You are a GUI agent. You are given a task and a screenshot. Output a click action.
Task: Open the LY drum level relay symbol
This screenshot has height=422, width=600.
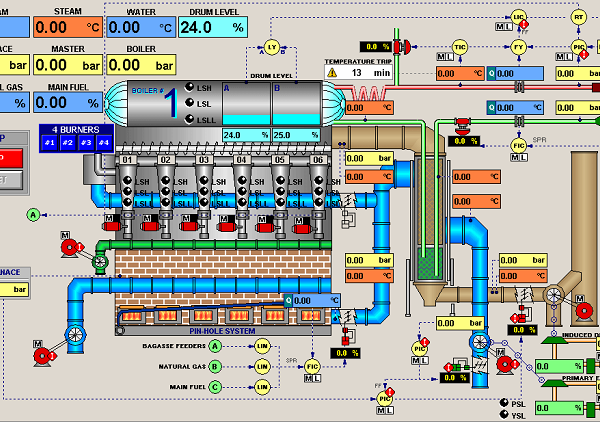[272, 47]
